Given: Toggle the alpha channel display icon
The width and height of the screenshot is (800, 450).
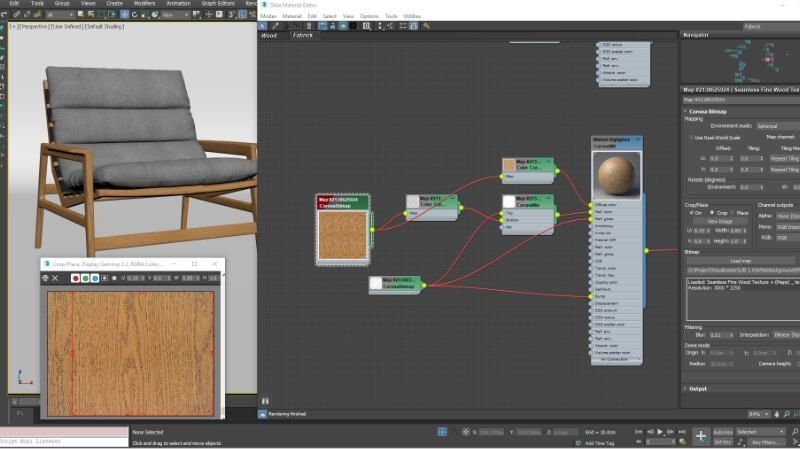Looking at the screenshot, I should tap(105, 278).
